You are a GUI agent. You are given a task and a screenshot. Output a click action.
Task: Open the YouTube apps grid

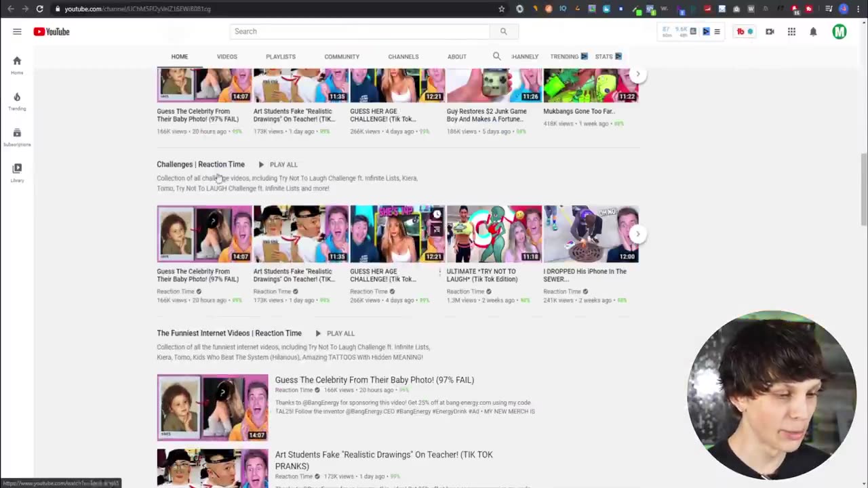[791, 32]
